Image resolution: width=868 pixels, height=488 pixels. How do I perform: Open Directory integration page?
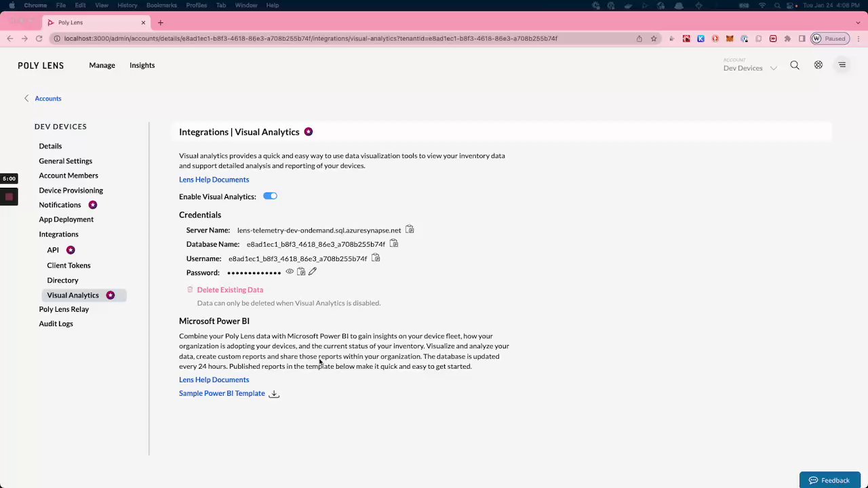tap(62, 280)
